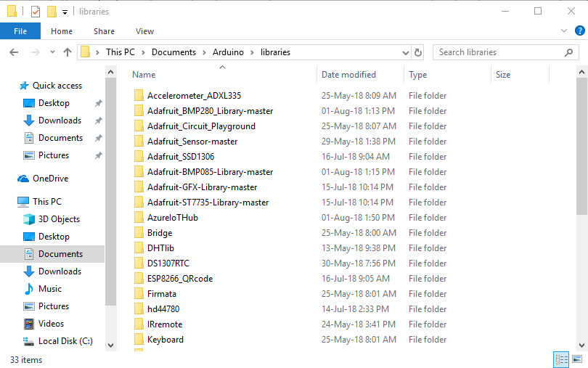Select OneDrive in the navigation pane
The height and width of the screenshot is (368, 588).
50,178
